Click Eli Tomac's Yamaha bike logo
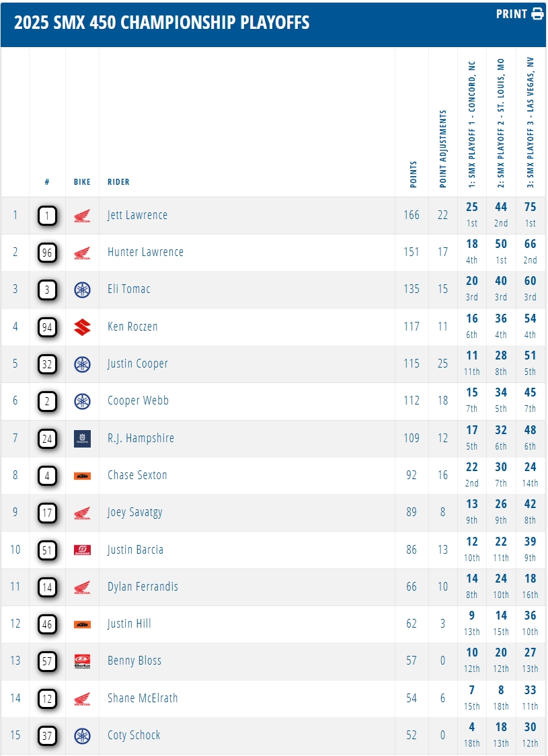This screenshot has height=756, width=548. [x=82, y=290]
